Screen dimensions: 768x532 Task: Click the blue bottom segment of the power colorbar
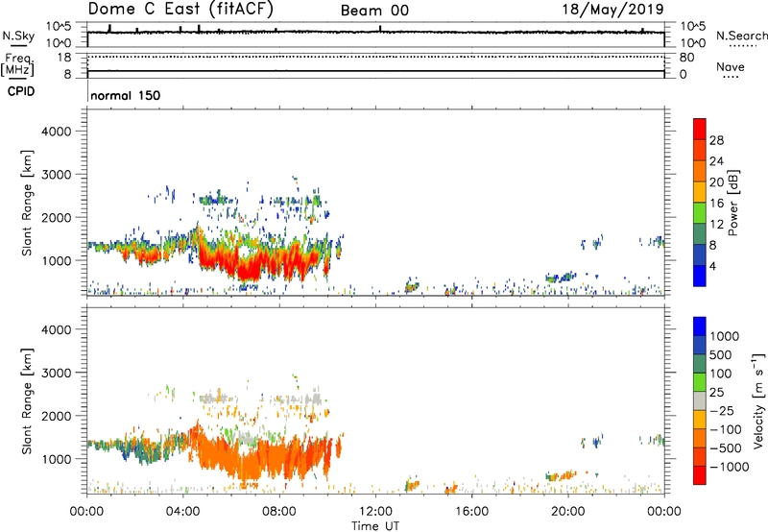(700, 276)
